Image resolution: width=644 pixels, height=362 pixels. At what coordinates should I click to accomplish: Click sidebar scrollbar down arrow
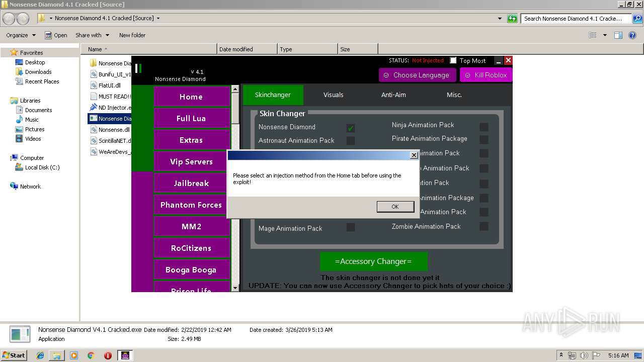pyautogui.click(x=235, y=288)
